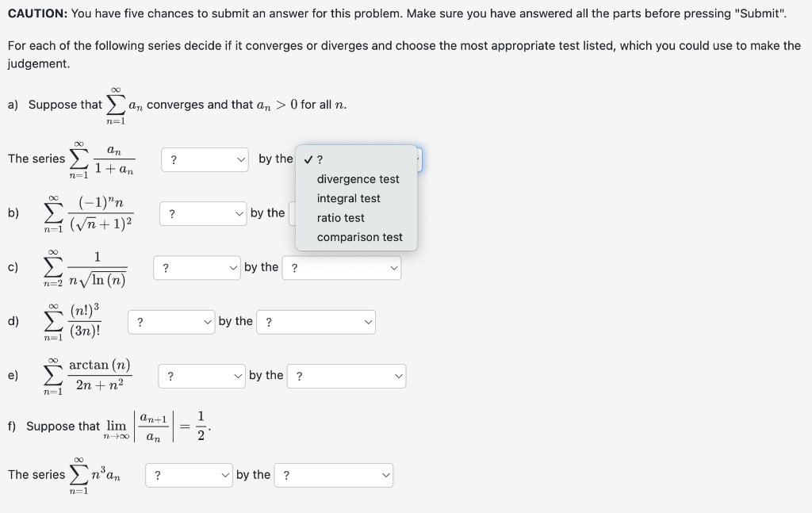Open part f's converge/diverge dropdown
This screenshot has height=513, width=812.
[189, 474]
